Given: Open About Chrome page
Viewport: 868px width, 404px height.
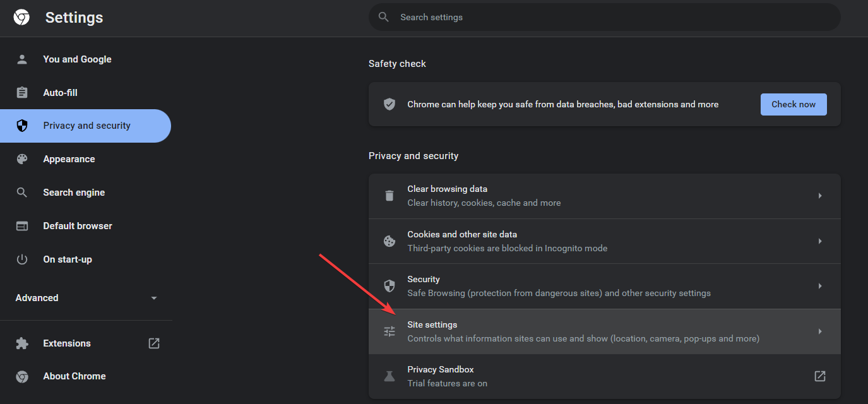Looking at the screenshot, I should coord(74,376).
